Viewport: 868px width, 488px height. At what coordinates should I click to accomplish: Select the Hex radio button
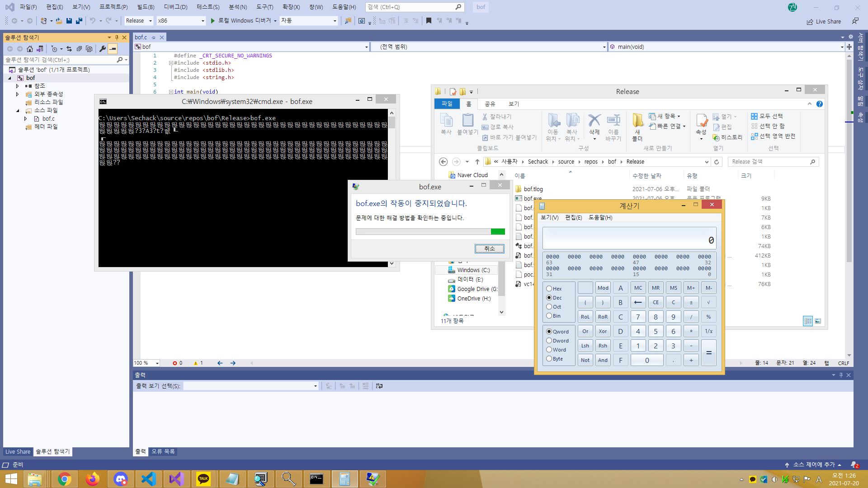(x=549, y=288)
